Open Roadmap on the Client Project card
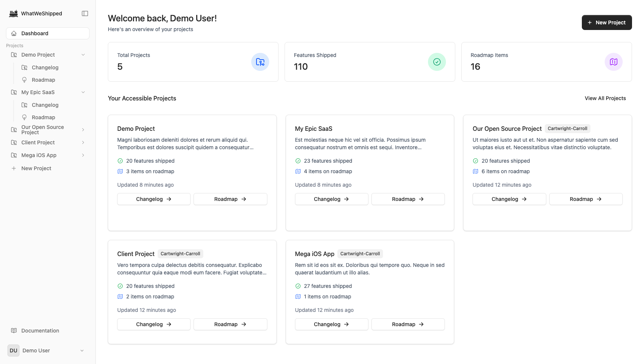644x364 pixels. (230, 324)
